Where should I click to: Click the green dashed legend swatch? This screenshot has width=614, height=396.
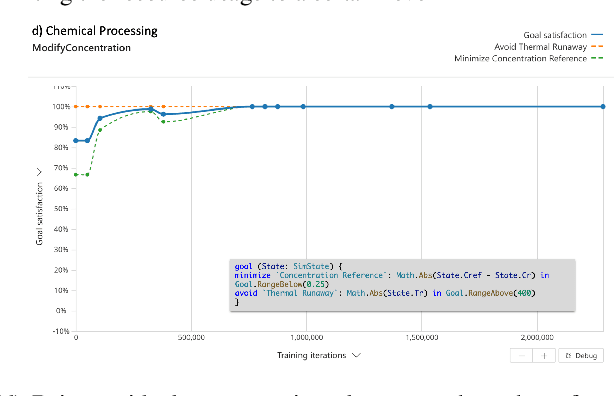click(x=597, y=58)
